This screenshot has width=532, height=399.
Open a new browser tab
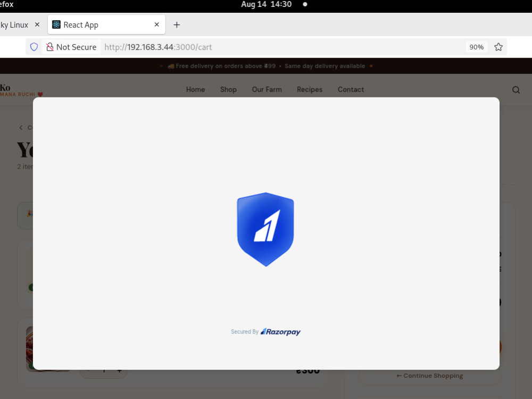click(177, 25)
